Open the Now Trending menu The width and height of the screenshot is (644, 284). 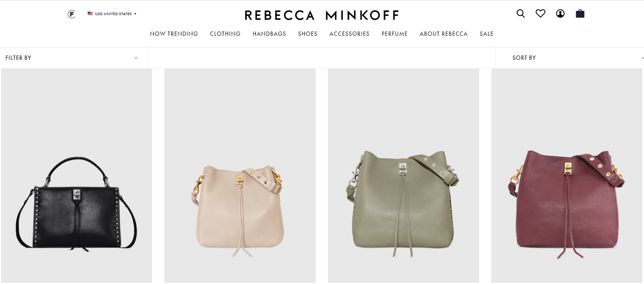tap(174, 34)
